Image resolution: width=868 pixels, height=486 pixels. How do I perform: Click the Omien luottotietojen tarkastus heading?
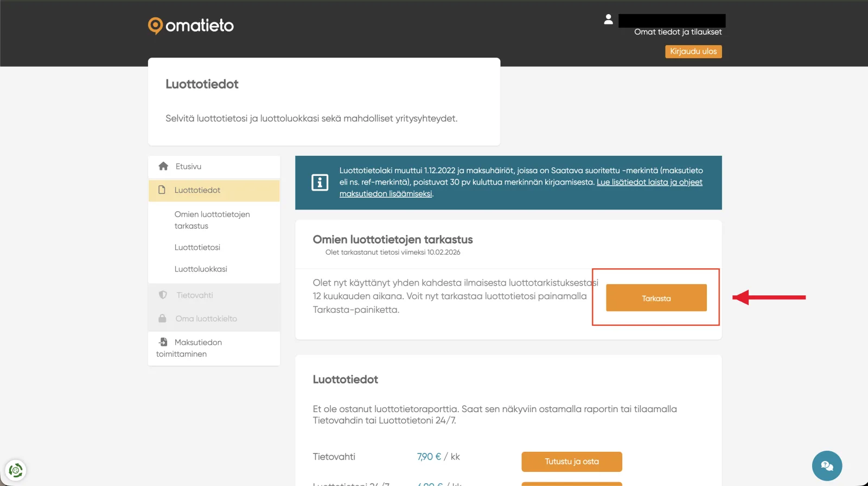point(393,239)
